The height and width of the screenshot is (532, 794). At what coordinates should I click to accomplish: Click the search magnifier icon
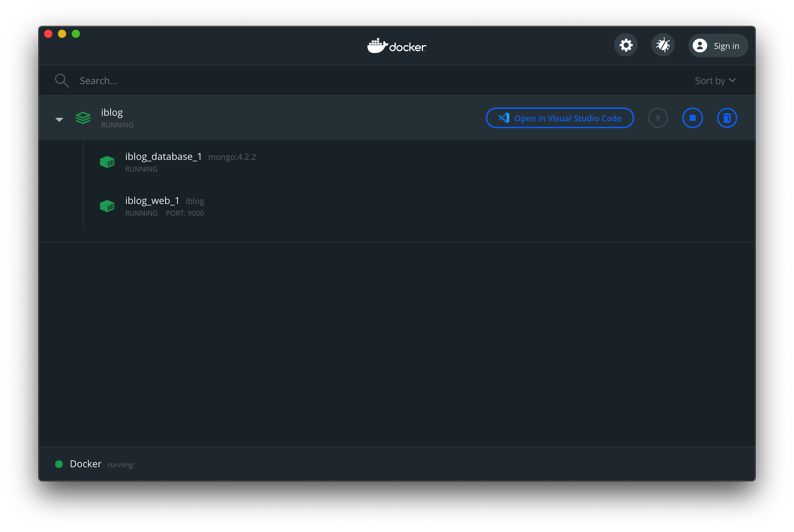[x=62, y=81]
